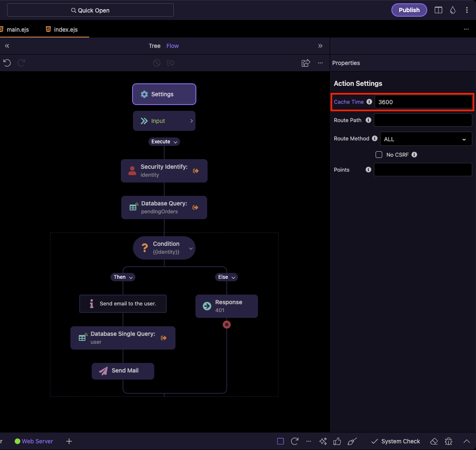
Task: Expand the Execute step dropdown
Action: click(164, 142)
